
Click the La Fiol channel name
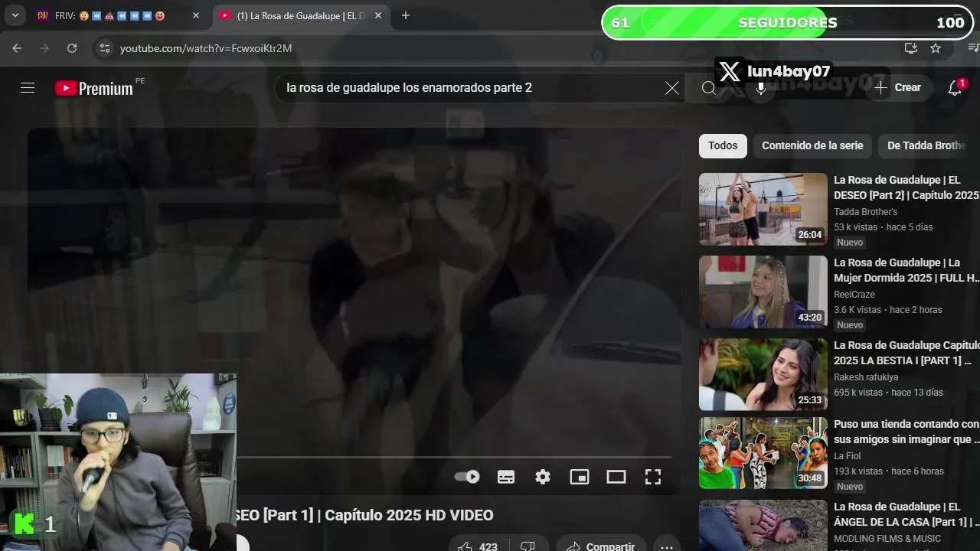(x=847, y=455)
